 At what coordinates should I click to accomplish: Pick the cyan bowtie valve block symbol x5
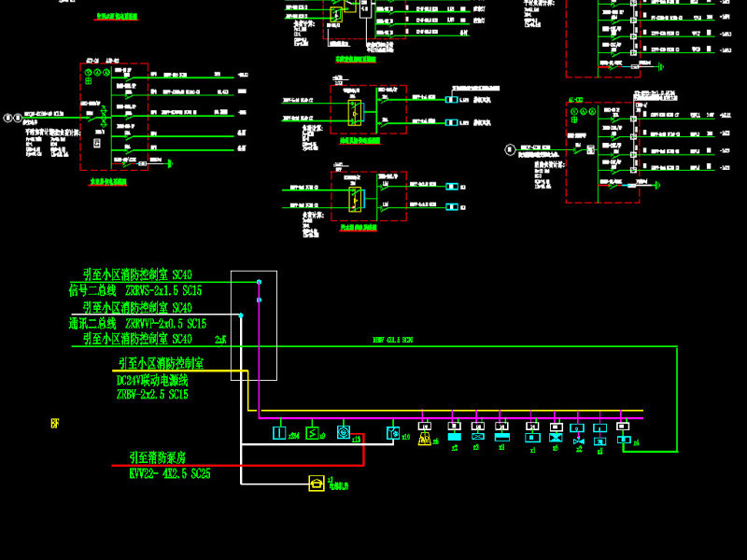[x=556, y=438]
